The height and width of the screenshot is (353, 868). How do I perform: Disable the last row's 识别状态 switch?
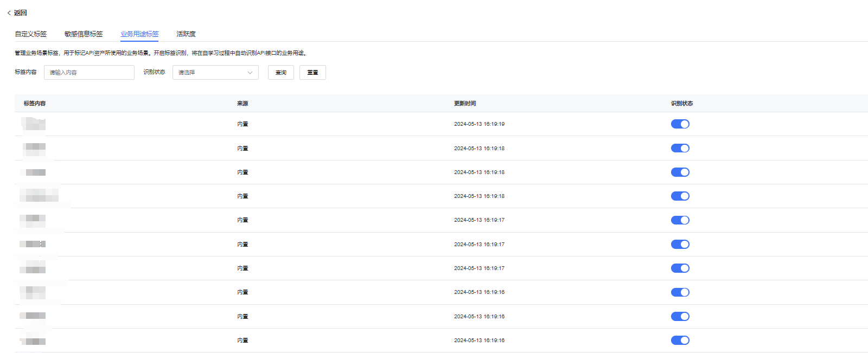click(x=680, y=340)
